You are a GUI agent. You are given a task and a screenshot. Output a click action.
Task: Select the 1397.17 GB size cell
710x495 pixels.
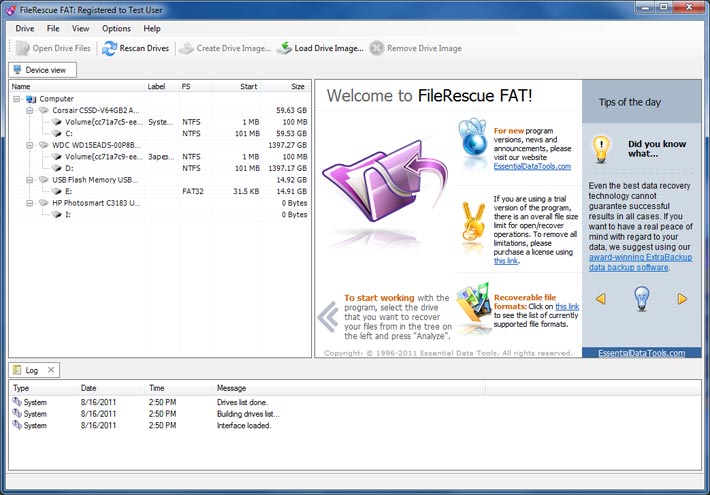[x=288, y=168]
